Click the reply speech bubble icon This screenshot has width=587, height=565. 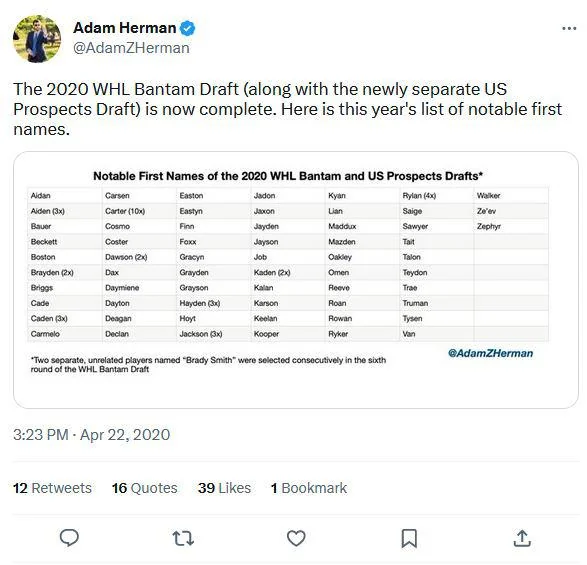tap(69, 538)
